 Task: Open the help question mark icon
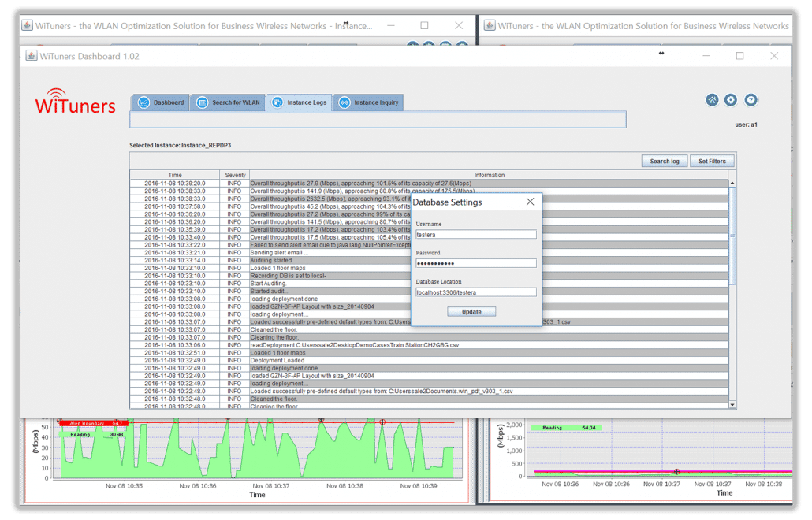tap(751, 100)
